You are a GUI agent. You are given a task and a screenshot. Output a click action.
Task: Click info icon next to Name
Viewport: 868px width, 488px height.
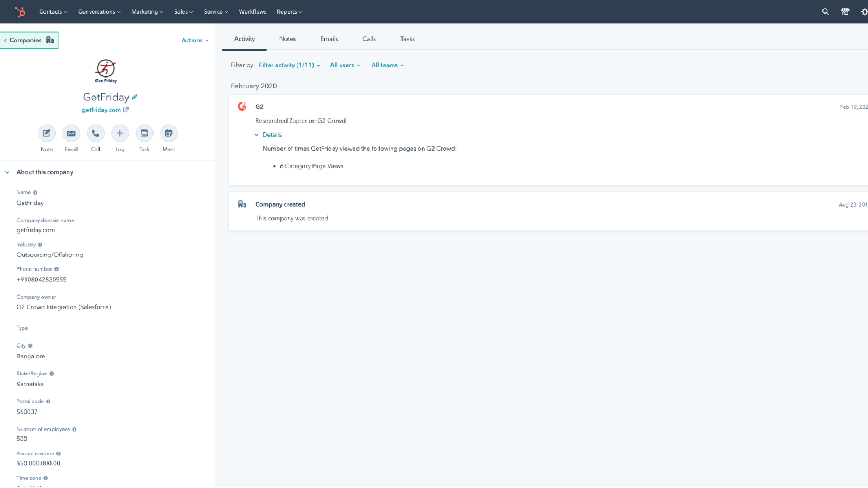[35, 192]
